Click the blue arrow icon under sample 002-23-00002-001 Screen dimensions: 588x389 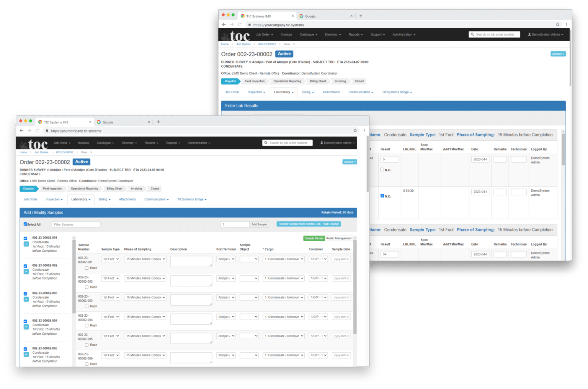26,244
